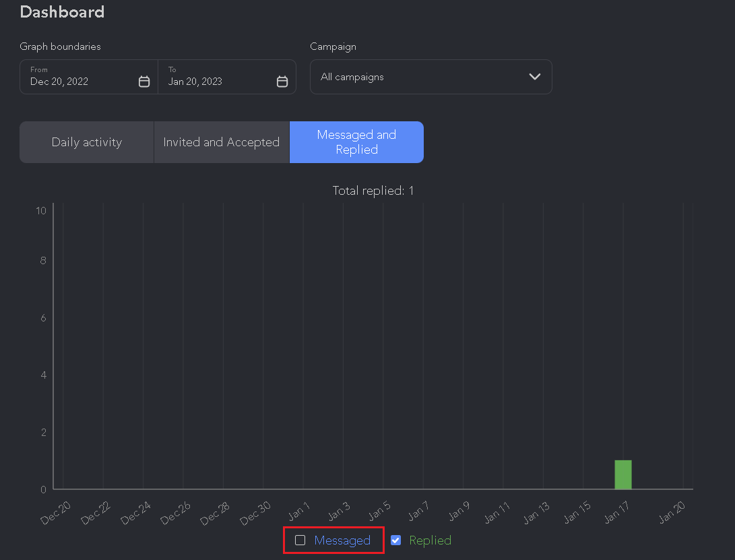This screenshot has height=560, width=735.
Task: Expand the Campaign combo box
Action: tap(430, 77)
